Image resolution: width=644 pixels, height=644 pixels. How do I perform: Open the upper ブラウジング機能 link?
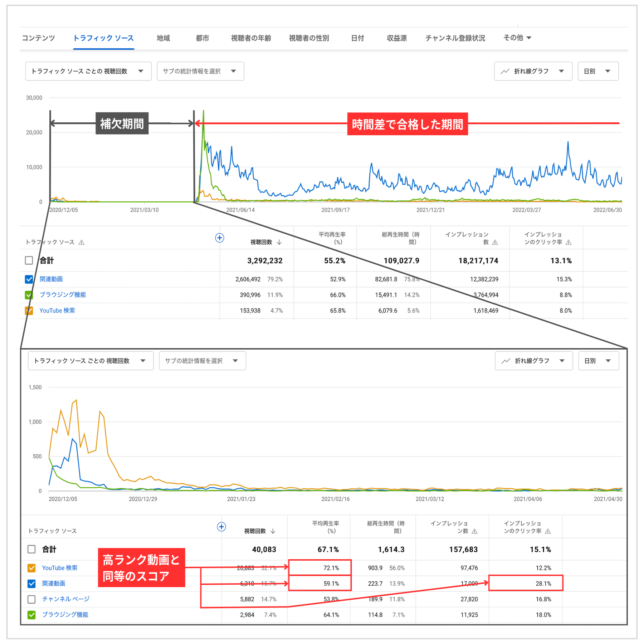point(63,295)
